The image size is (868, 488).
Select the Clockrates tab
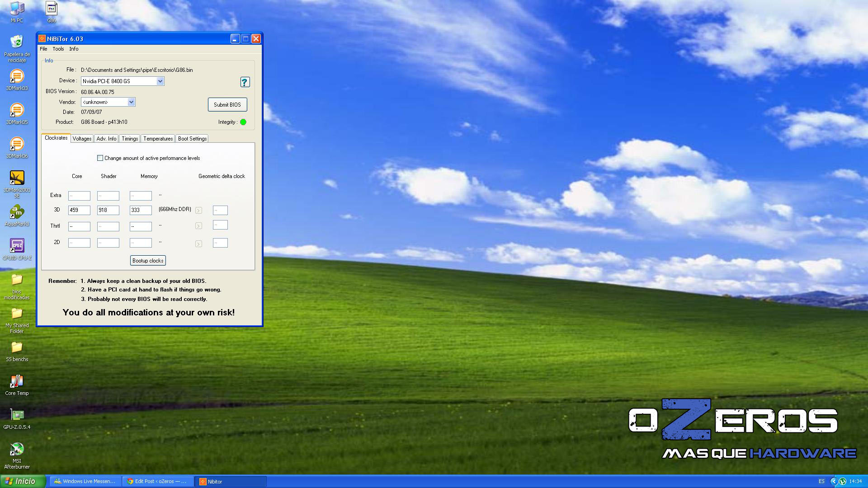(x=56, y=138)
